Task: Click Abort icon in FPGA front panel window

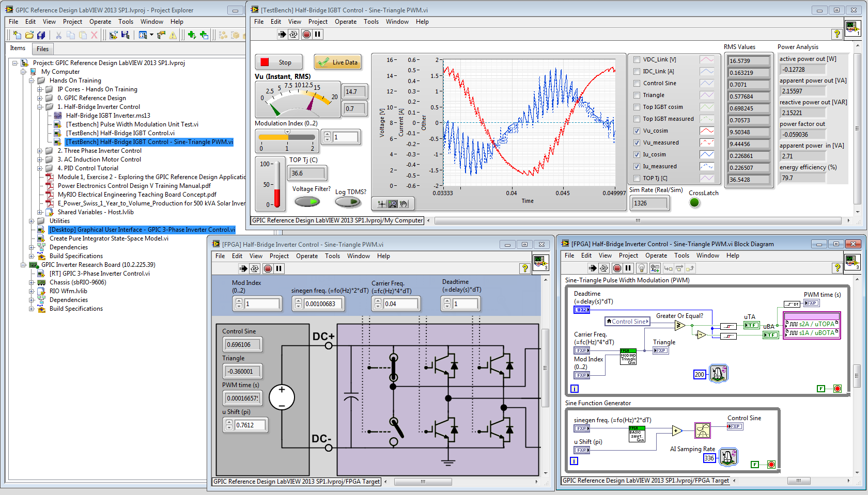Action: (x=268, y=268)
